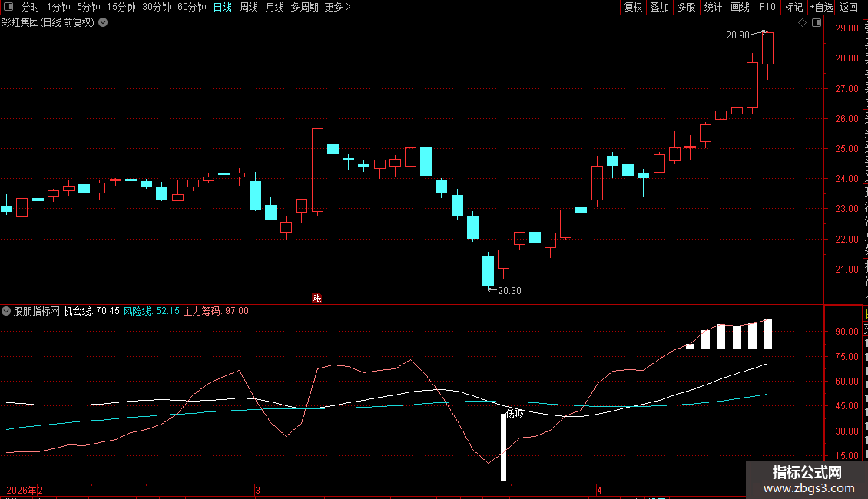The width and height of the screenshot is (868, 499).
Task: Click month 3 marker on time axis
Action: click(x=258, y=490)
